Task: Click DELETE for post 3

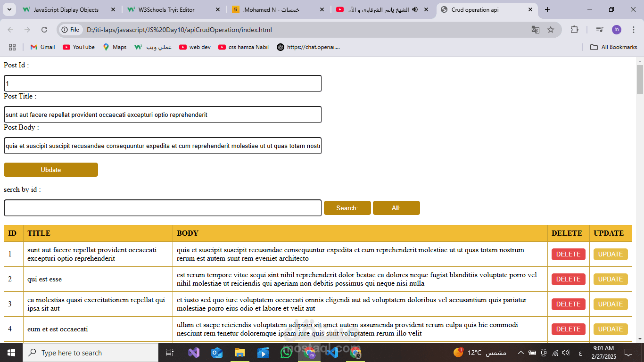Action: click(569, 304)
